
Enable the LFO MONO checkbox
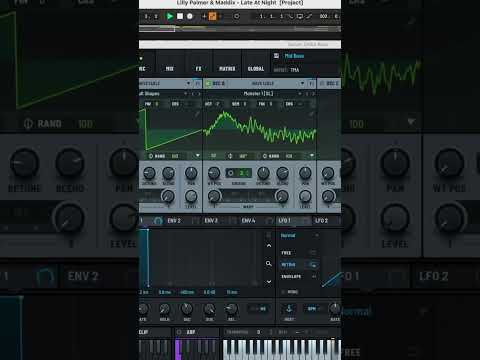coord(283,292)
